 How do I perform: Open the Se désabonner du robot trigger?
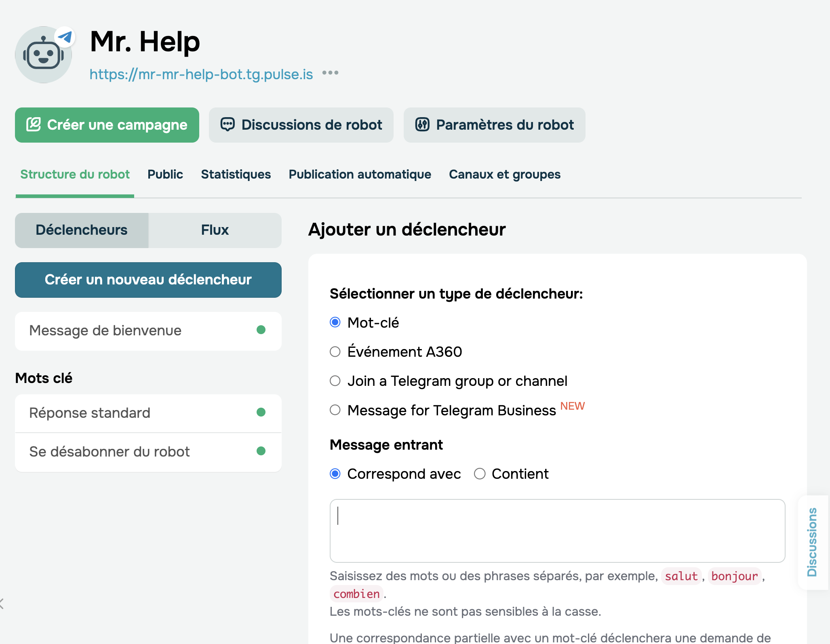pos(148,452)
